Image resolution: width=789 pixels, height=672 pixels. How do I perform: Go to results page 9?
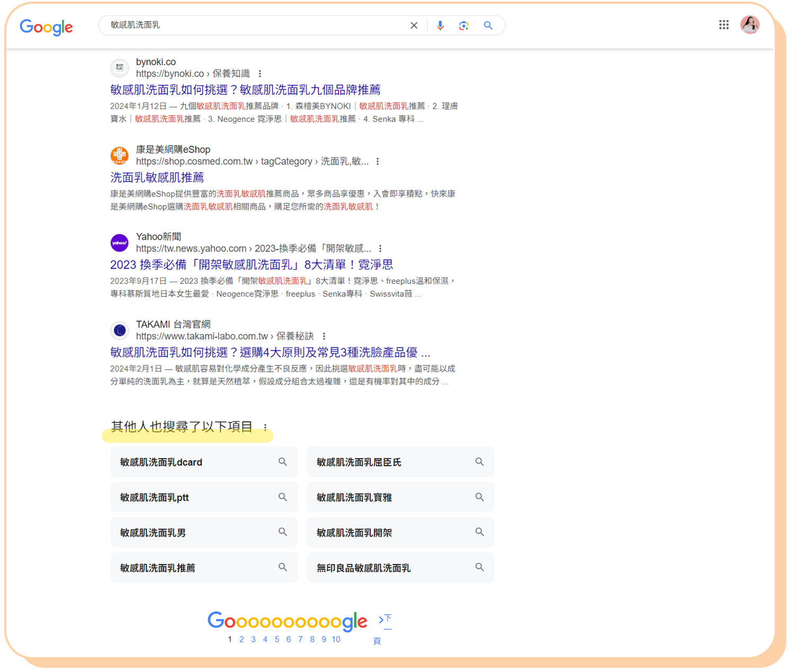click(x=324, y=639)
